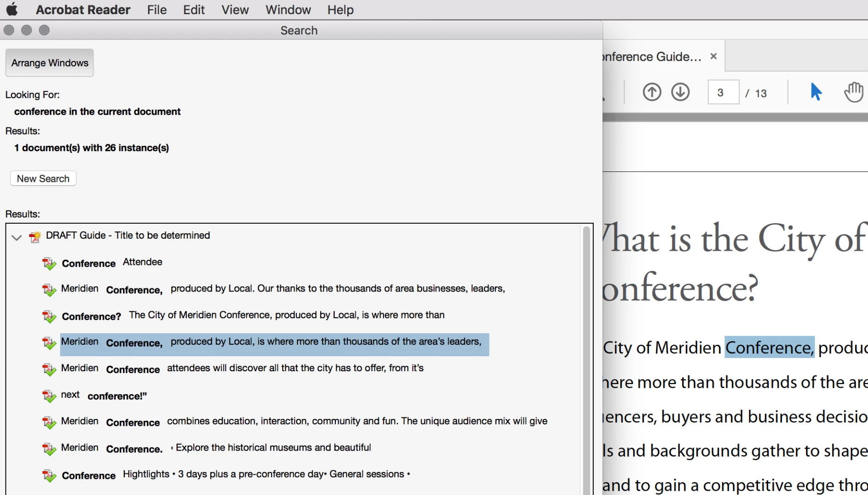Go to previous page in document window
Screen dimensions: 868x495
point(651,92)
